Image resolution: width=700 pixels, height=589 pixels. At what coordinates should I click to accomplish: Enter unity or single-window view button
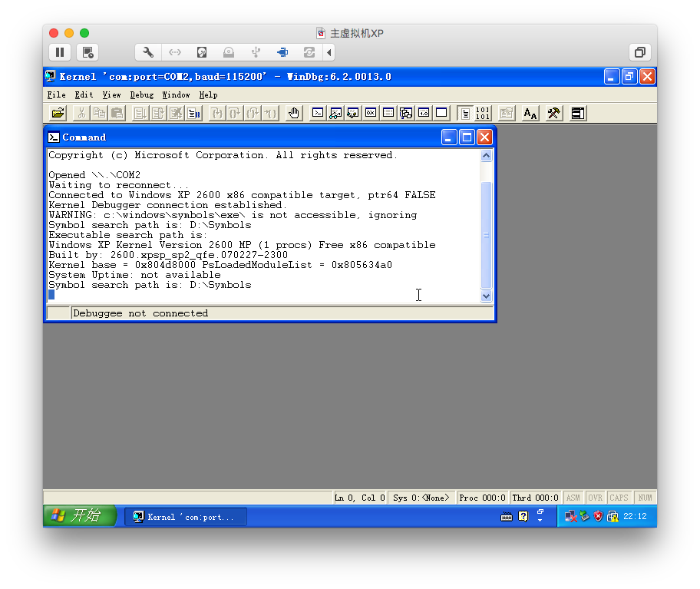[x=639, y=53]
